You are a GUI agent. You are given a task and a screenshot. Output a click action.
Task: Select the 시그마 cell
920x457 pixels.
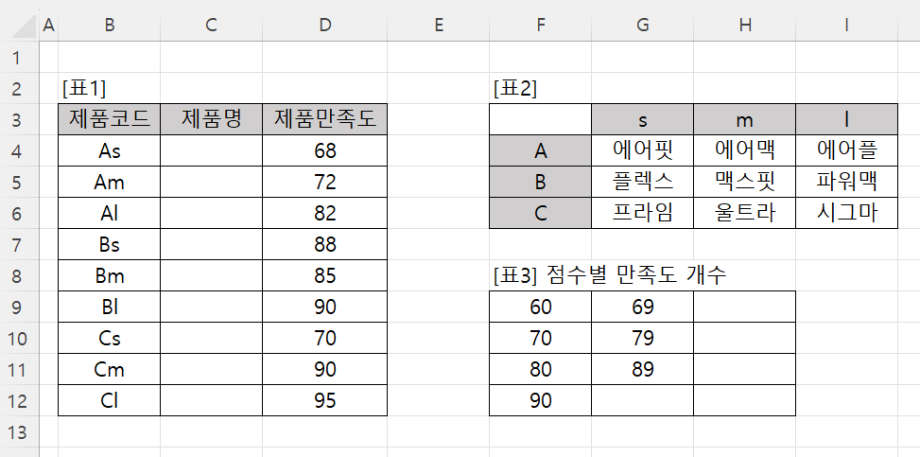pyautogui.click(x=846, y=214)
